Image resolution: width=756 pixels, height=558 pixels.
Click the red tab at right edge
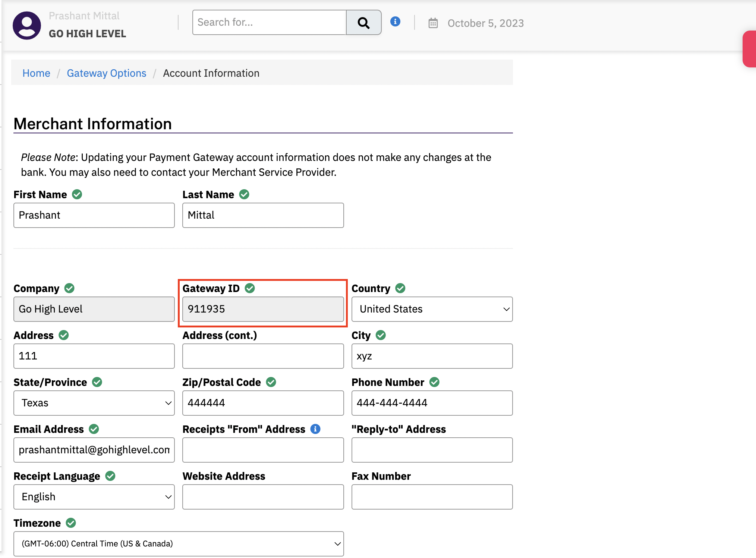click(x=750, y=49)
